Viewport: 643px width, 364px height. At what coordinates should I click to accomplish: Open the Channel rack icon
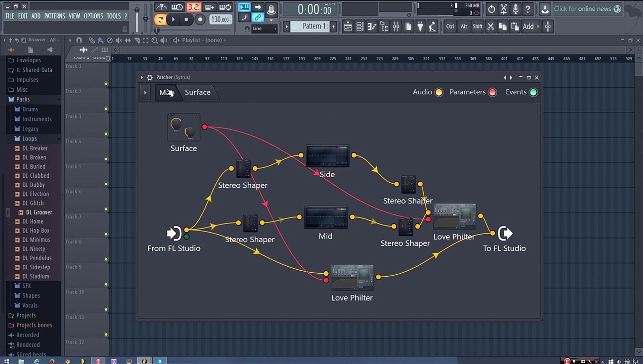(x=360, y=27)
